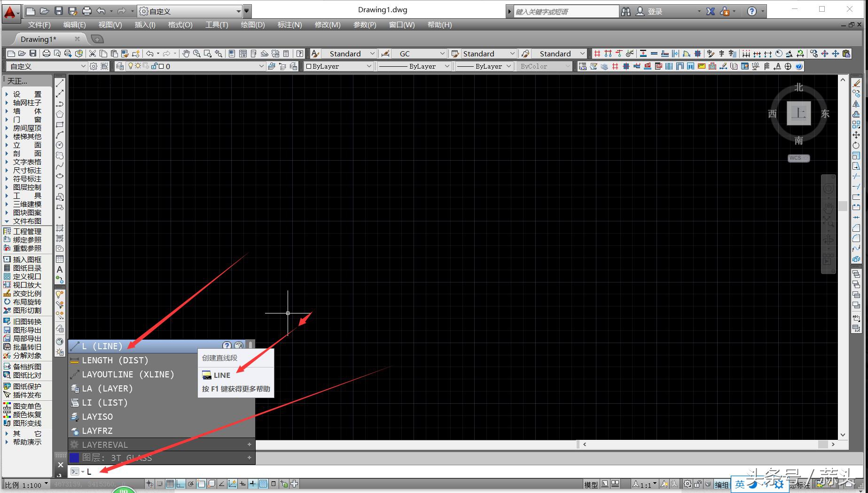Open the 比例 1:100 scale dropdown
The image size is (868, 493).
tap(26, 485)
